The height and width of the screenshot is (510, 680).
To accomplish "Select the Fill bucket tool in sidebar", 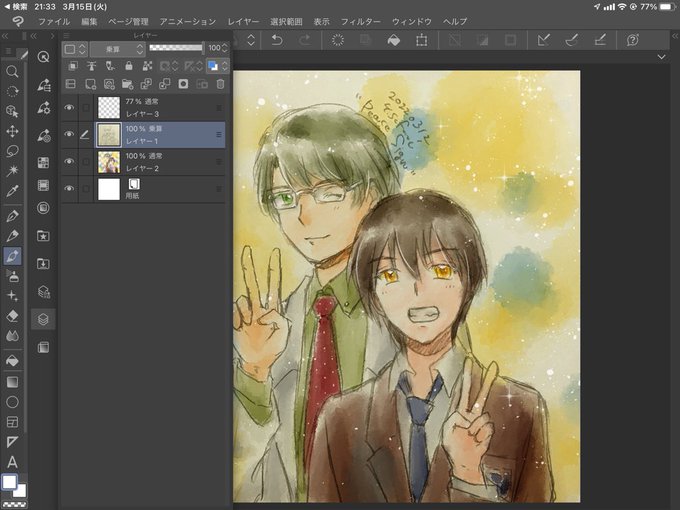I will pyautogui.click(x=12, y=360).
